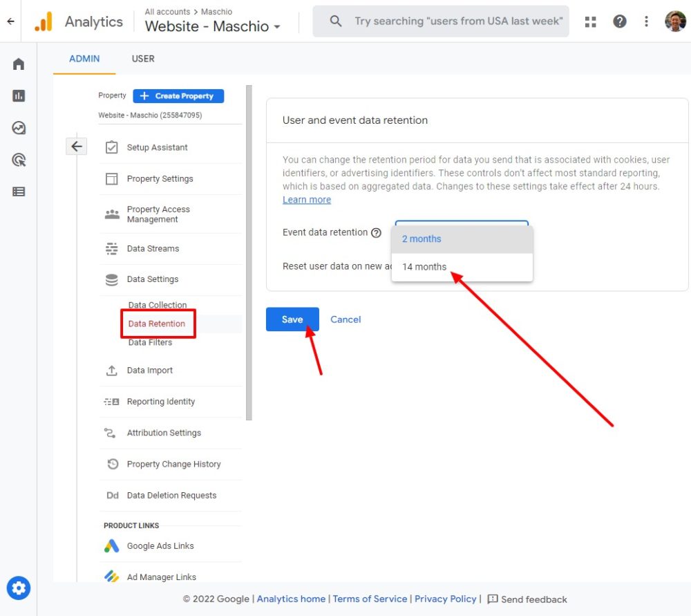Click the Create Property button
Image resolution: width=691 pixels, height=616 pixels.
(x=178, y=96)
